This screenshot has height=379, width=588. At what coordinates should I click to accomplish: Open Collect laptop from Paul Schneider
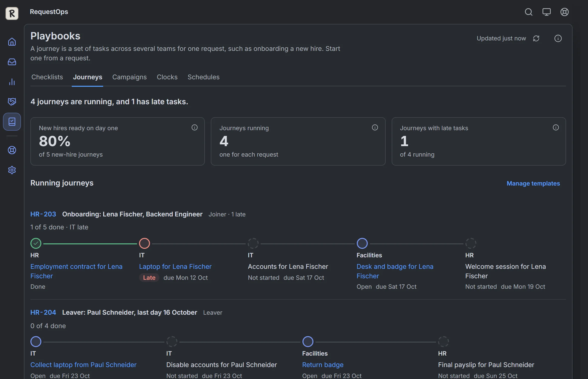click(83, 365)
